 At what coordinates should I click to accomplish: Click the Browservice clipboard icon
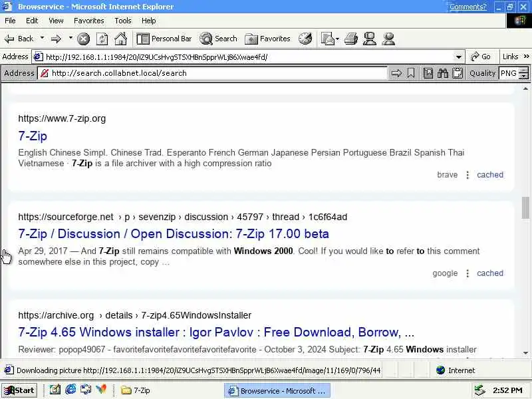[458, 73]
